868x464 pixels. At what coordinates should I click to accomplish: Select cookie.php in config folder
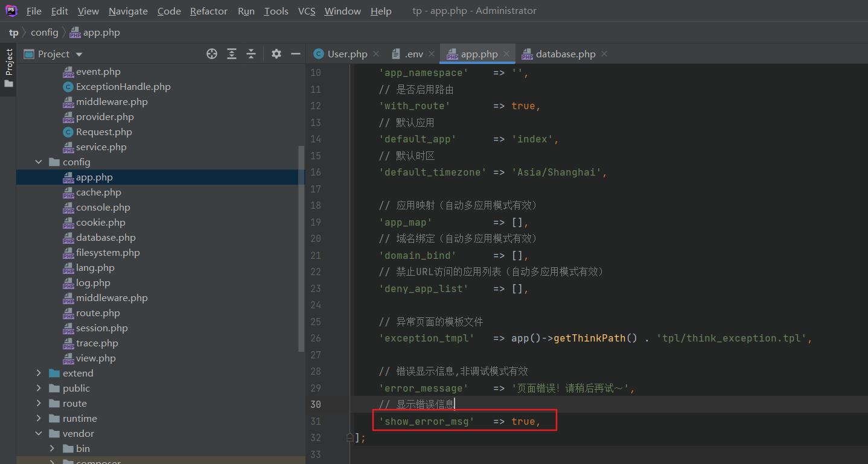[x=101, y=223]
